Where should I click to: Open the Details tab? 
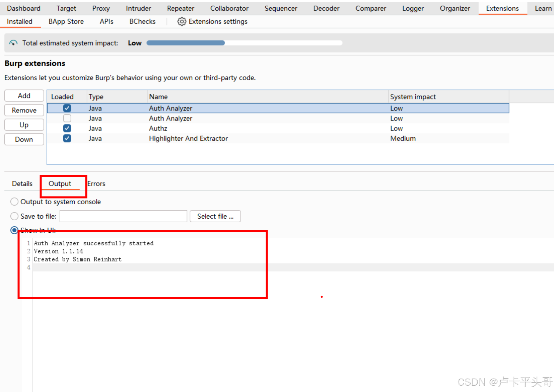click(22, 183)
